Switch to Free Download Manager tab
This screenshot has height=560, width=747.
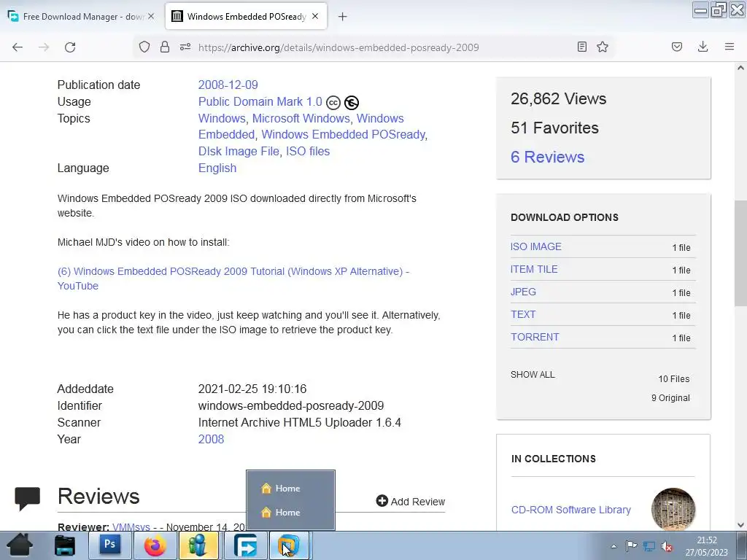click(82, 17)
